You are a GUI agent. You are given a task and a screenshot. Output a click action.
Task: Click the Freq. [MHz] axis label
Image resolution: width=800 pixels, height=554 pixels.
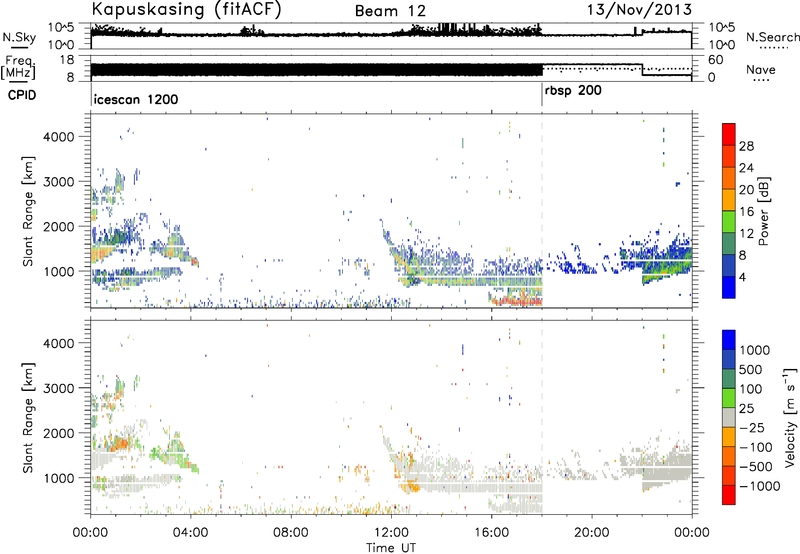click(19, 67)
